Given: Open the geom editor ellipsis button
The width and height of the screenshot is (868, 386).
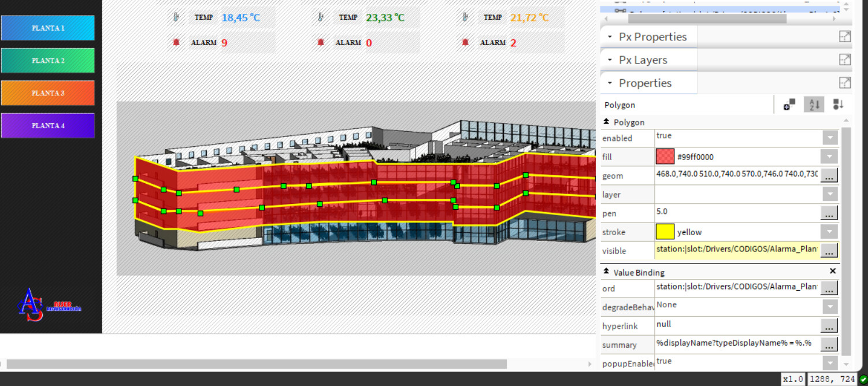Looking at the screenshot, I should 829,175.
